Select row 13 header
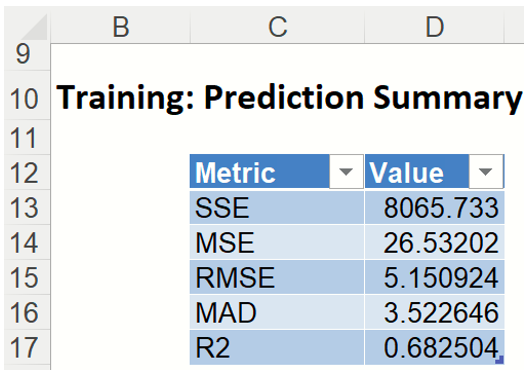The width and height of the screenshot is (526, 370). coord(23,208)
